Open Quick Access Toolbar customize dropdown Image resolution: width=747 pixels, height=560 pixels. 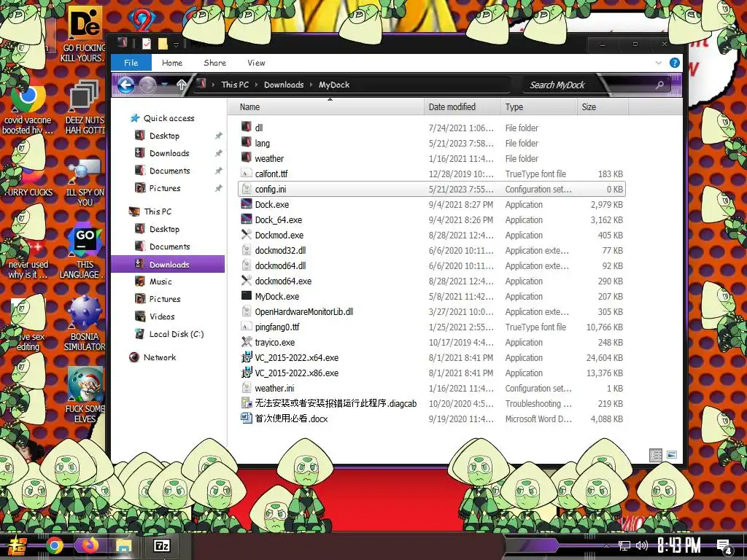(176, 44)
